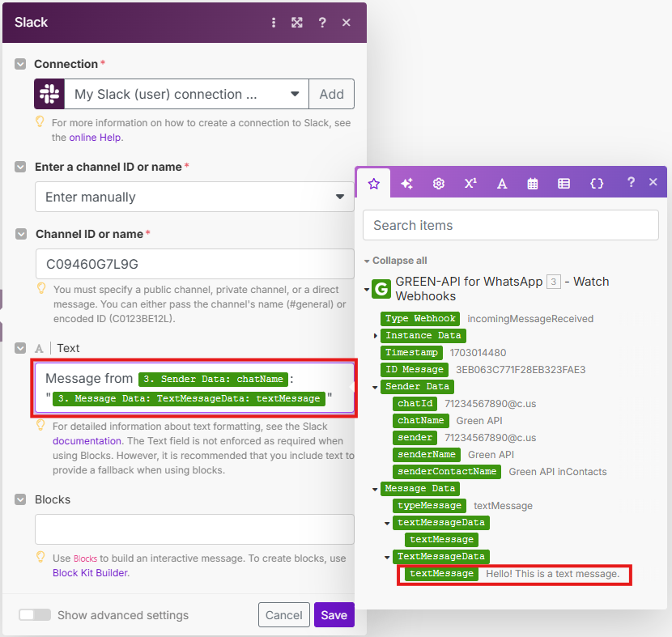Toggle the Connection field checkbox
672x637 pixels.
click(20, 64)
